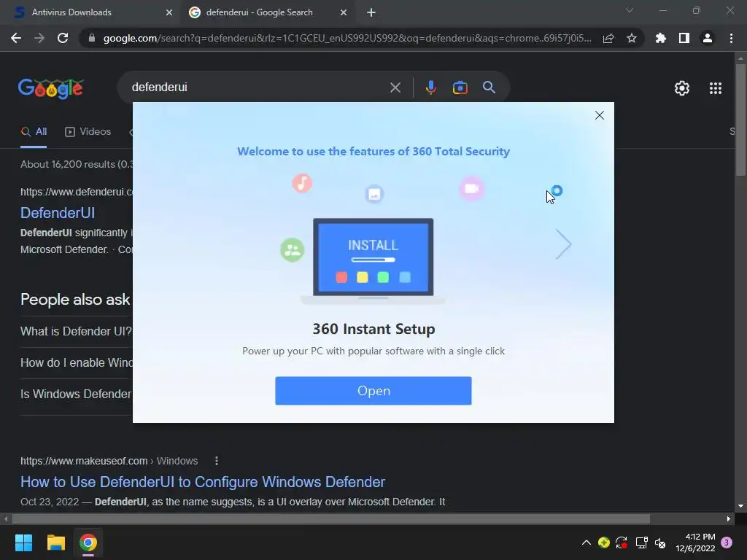
Task: Click the '360 Instant Setup' title
Action: tap(373, 329)
